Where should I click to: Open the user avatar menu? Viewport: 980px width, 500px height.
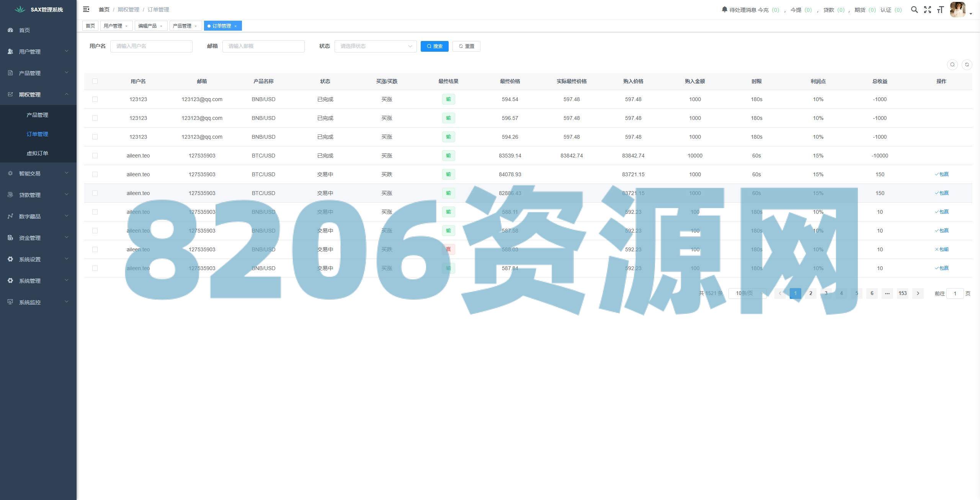(x=958, y=10)
